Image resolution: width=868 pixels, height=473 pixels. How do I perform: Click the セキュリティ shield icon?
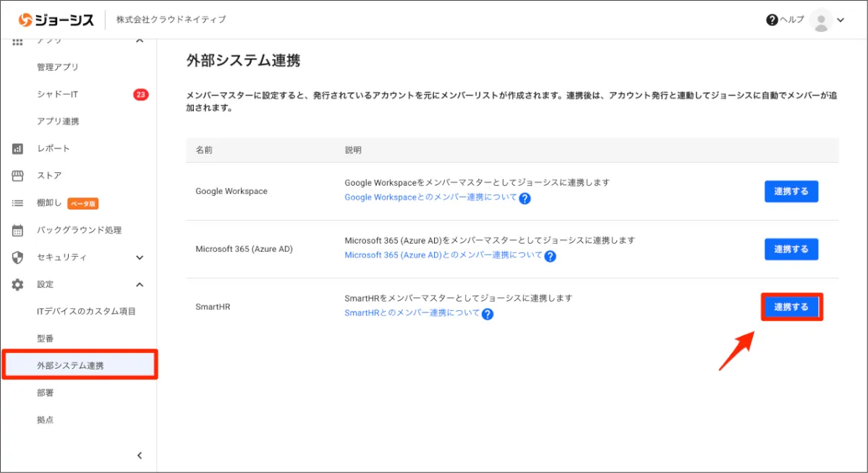[18, 257]
